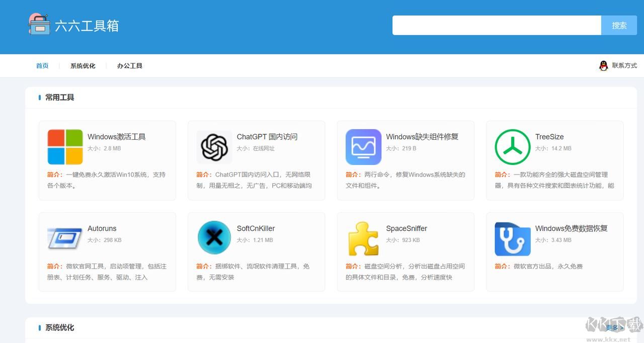The width and height of the screenshot is (644, 343).
Task: Select the Autoruns tool icon
Action: (65, 238)
